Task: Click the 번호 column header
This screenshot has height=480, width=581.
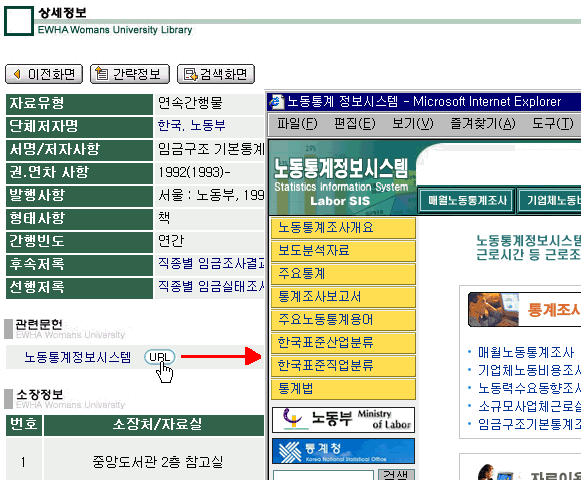Action: pos(24,424)
